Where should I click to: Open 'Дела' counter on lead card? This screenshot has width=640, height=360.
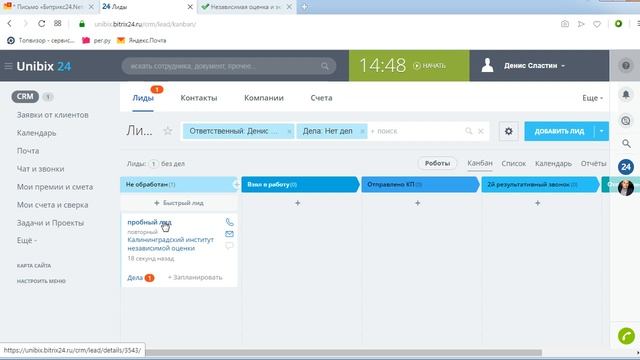(140, 278)
